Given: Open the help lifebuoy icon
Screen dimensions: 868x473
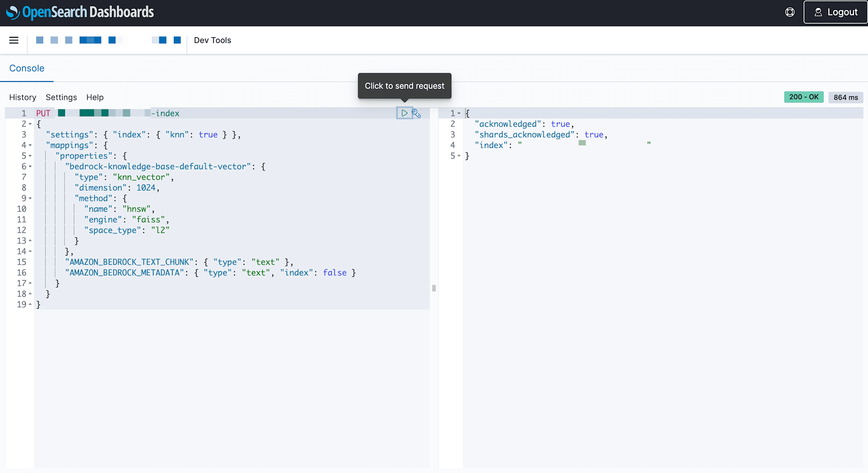Looking at the screenshot, I should pyautogui.click(x=790, y=12).
